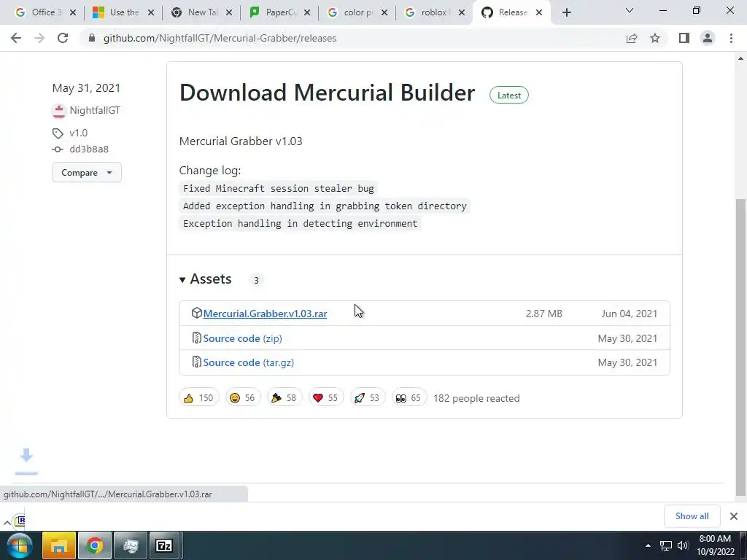Image resolution: width=747 pixels, height=560 pixels.
Task: Switch to the 'Use the' Microsoft tab
Action: pos(124,12)
